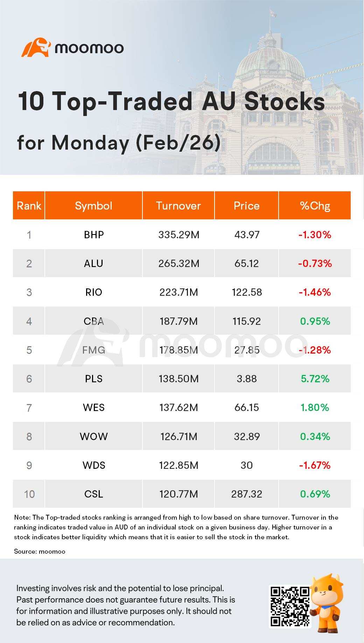Open the BHP stock row symbol
The image size is (364, 643).
(x=94, y=235)
